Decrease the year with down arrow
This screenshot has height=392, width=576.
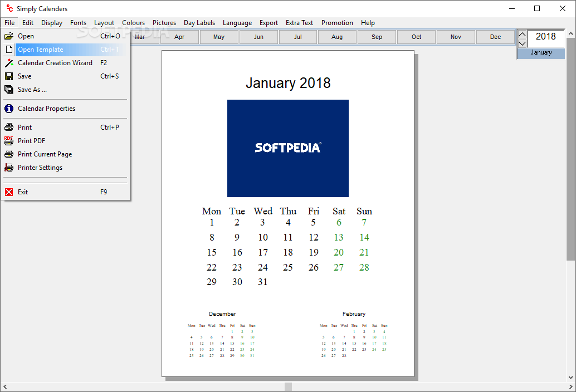pos(522,43)
